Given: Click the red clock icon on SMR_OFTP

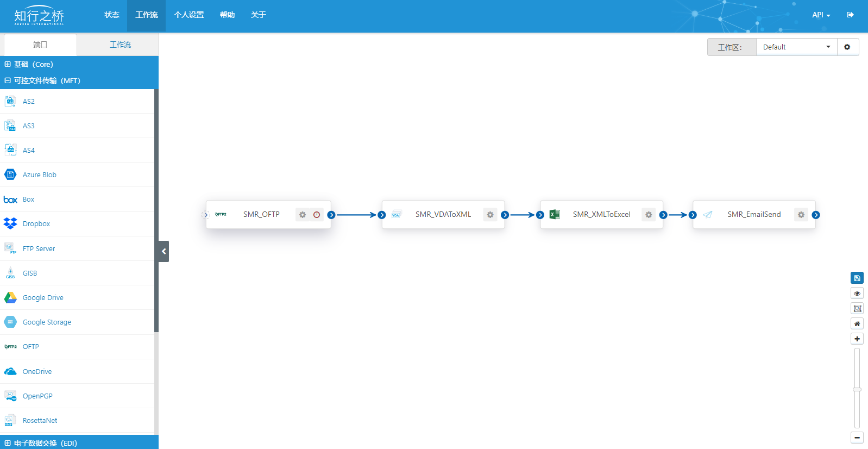Looking at the screenshot, I should tap(317, 215).
